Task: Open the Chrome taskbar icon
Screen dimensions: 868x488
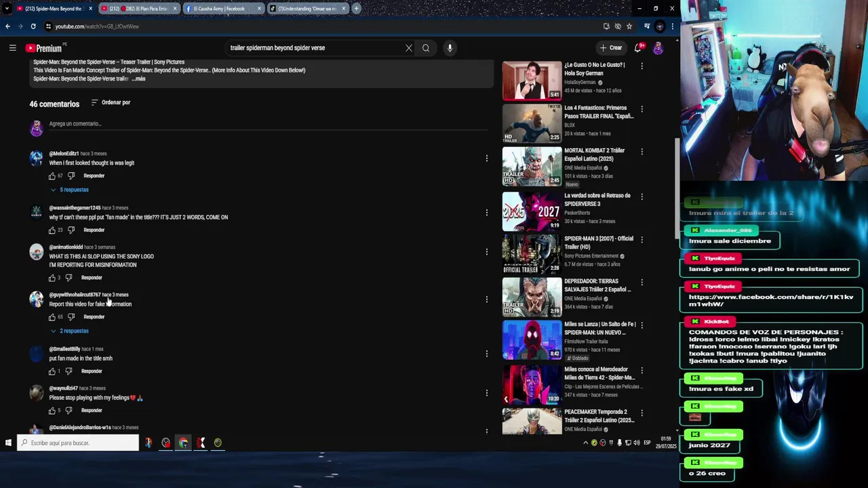Action: [183, 443]
